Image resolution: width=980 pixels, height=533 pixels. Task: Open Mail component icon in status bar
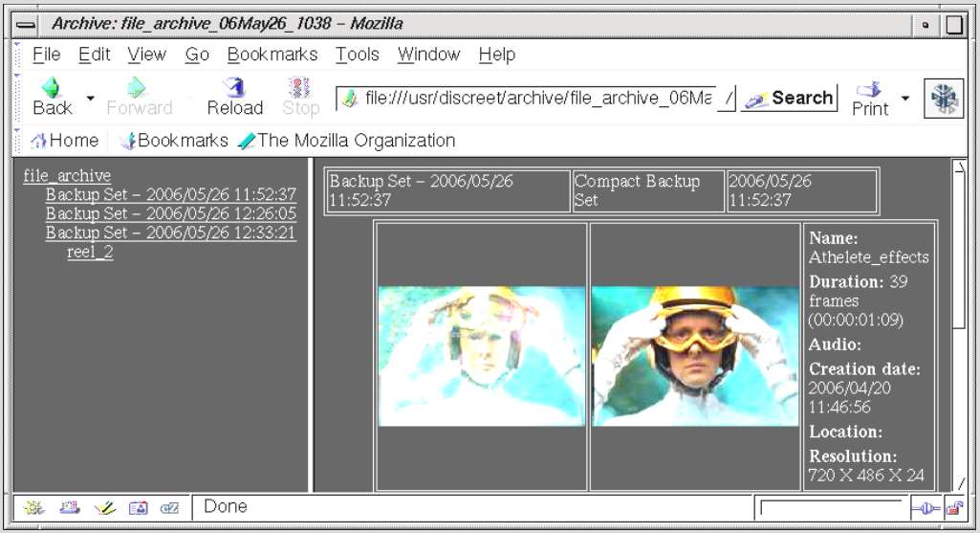(x=69, y=508)
